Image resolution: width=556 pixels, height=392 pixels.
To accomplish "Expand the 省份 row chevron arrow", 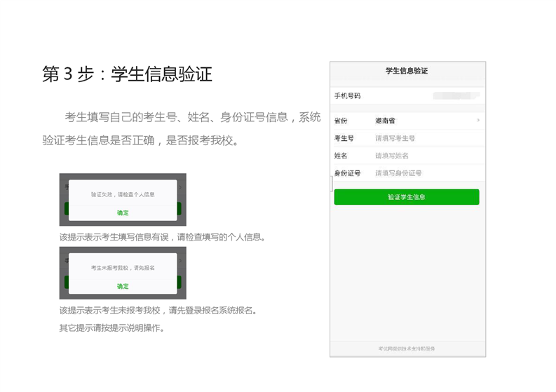I will pyautogui.click(x=478, y=121).
